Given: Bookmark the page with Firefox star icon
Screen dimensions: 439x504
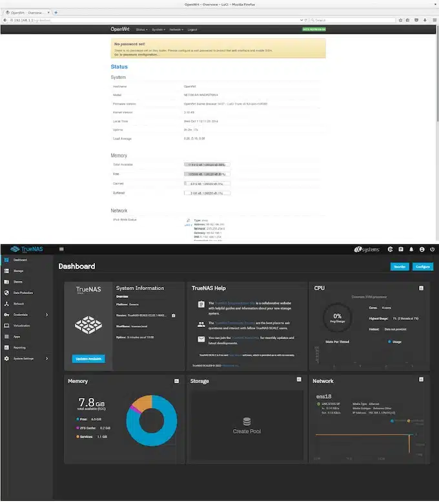Looking at the screenshot, I should pyautogui.click(x=400, y=20).
